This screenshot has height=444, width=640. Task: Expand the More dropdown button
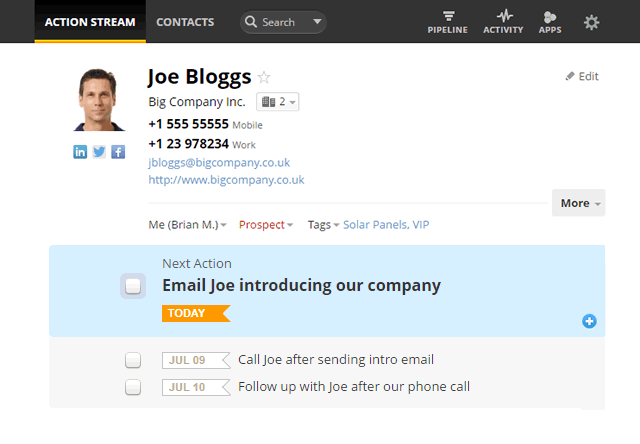[x=579, y=203]
